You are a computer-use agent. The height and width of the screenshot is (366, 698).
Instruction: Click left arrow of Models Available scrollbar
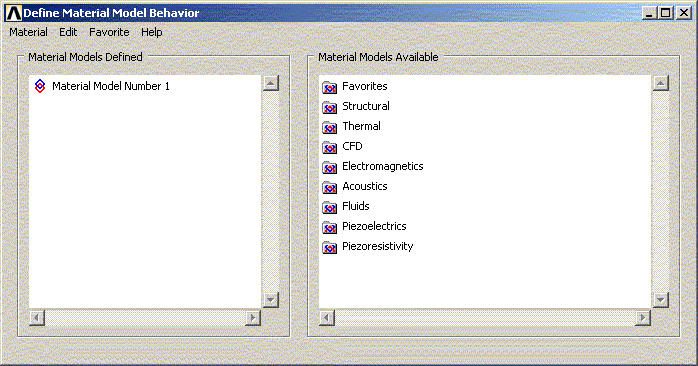click(327, 318)
